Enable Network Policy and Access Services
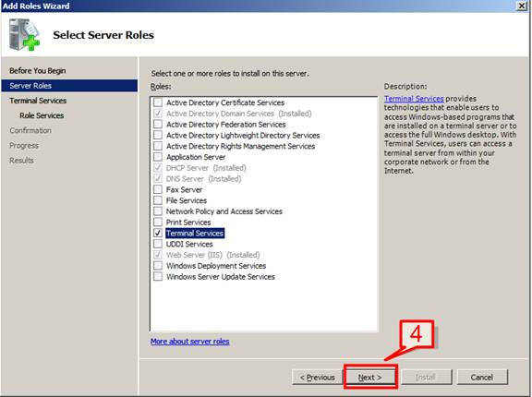The image size is (532, 397). [x=158, y=211]
